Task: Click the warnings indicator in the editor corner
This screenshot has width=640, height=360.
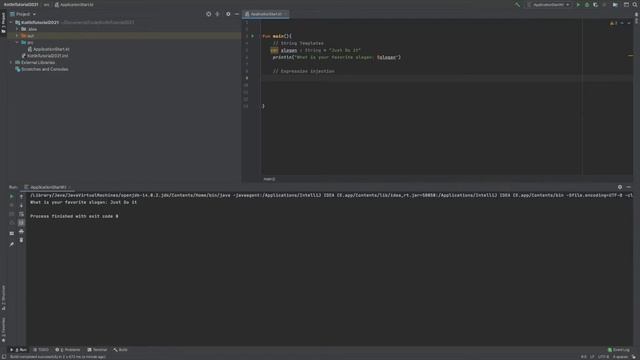Action: click(x=613, y=23)
